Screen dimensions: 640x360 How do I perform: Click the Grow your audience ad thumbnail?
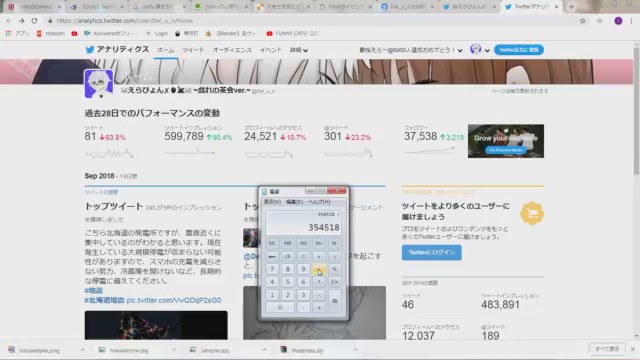[x=506, y=141]
